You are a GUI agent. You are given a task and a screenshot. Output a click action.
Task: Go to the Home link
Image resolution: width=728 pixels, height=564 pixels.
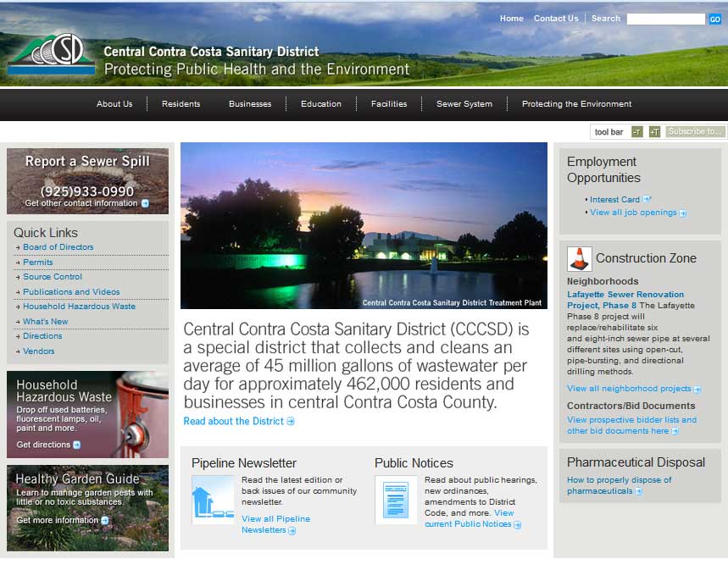pos(512,19)
